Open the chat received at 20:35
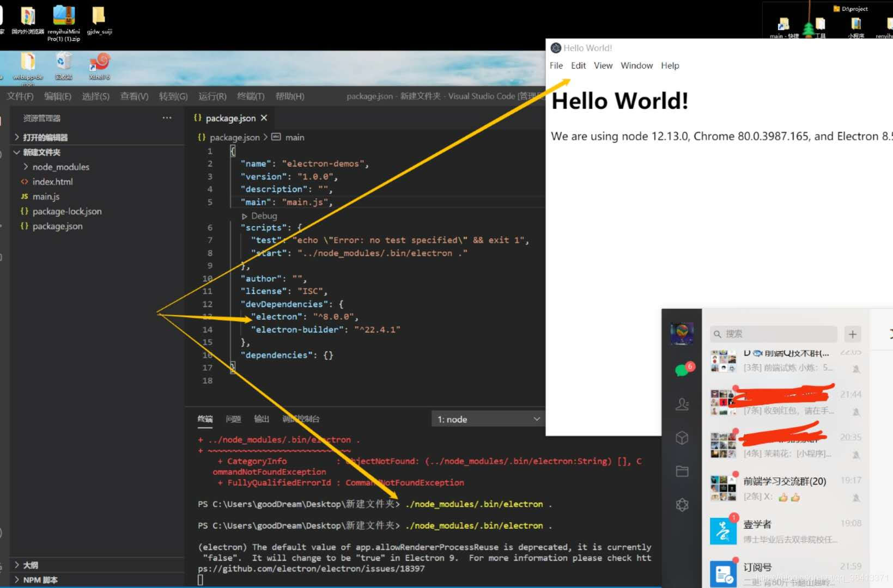The height and width of the screenshot is (588, 893). coord(786,445)
